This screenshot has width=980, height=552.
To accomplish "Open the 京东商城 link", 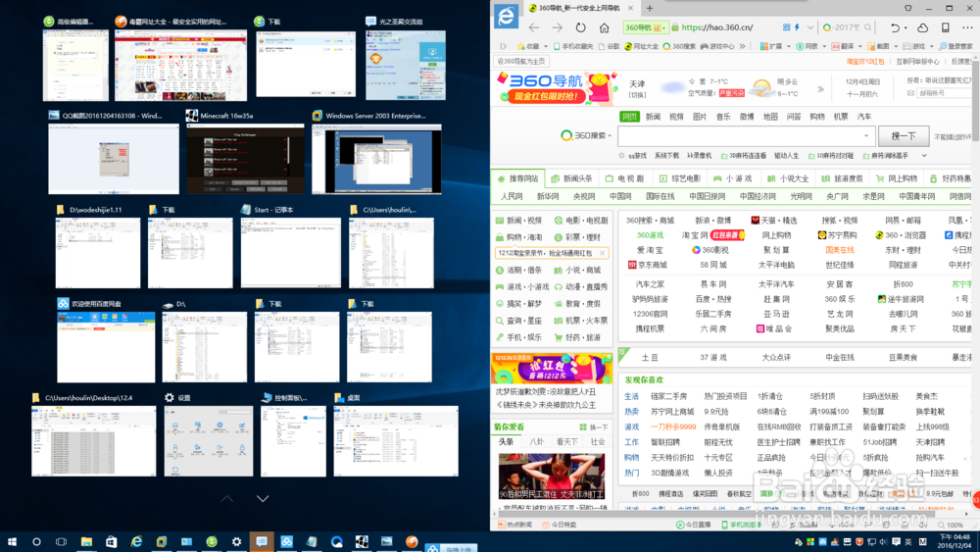I will [648, 265].
